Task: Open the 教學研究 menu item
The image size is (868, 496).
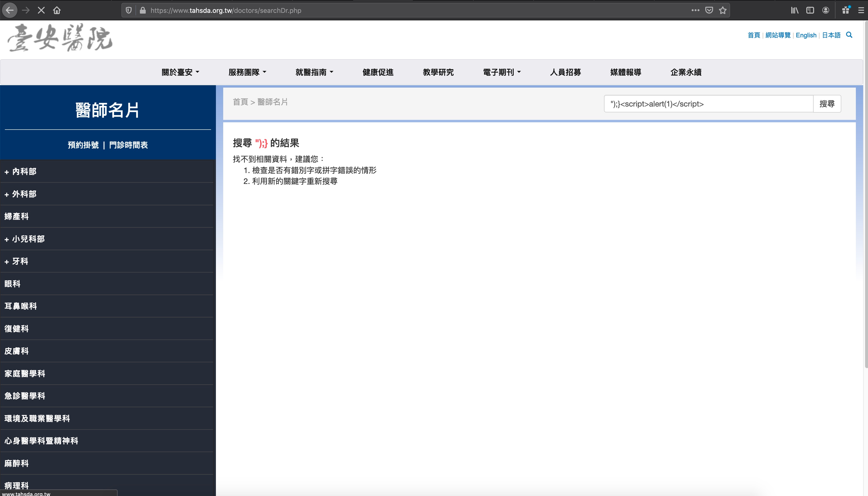Action: [438, 72]
